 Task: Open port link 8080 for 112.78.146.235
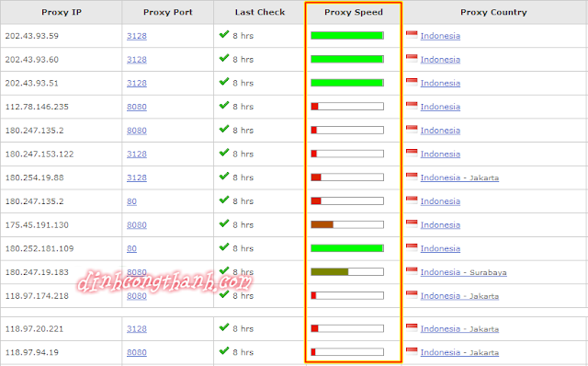[137, 107]
